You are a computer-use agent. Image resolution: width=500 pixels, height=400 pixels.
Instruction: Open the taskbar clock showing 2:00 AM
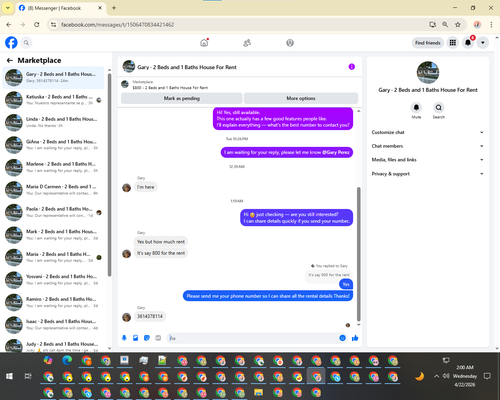(465, 376)
